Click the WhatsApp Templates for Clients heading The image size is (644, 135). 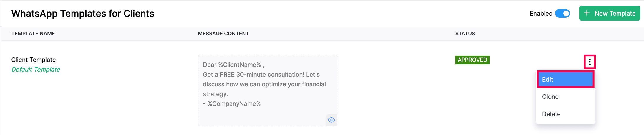83,14
